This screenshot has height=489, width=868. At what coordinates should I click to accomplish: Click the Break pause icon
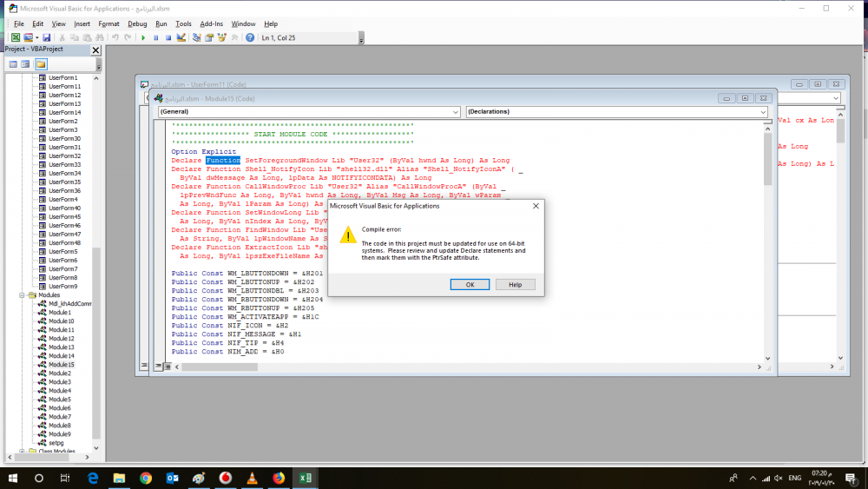pyautogui.click(x=156, y=37)
